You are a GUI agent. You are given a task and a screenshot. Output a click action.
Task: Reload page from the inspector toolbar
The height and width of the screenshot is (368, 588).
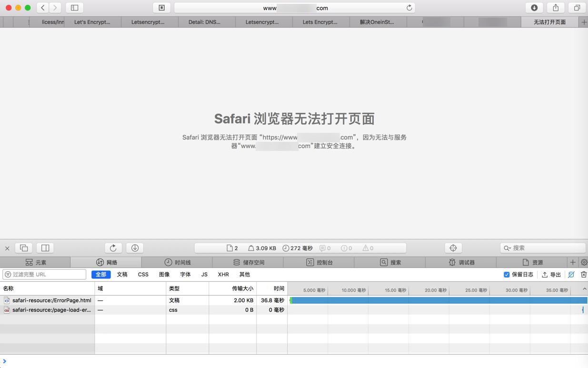point(113,248)
